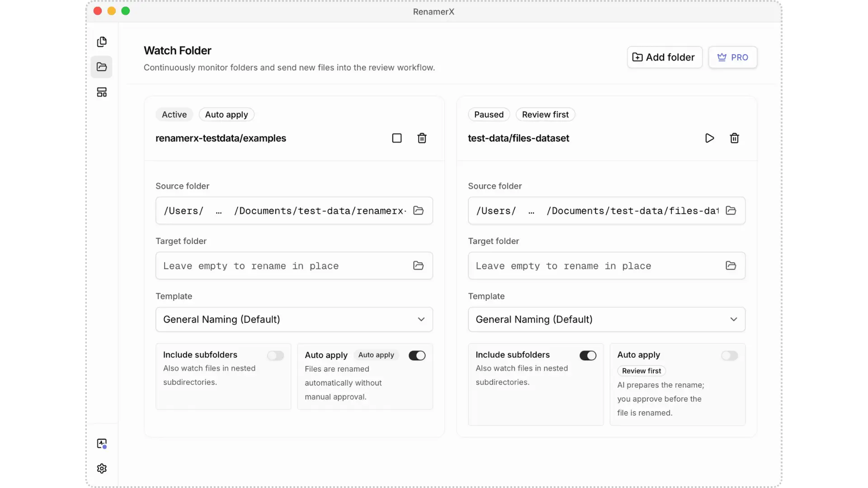Enable Include subfolders for renamerx-testdata/examples
Image resolution: width=868 pixels, height=488 pixels.
click(x=275, y=356)
